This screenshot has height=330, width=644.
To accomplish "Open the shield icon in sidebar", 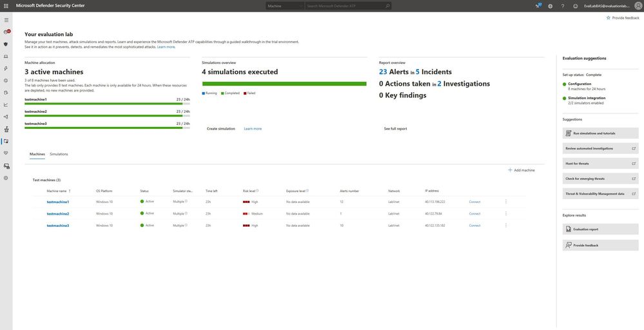I will tap(6, 44).
